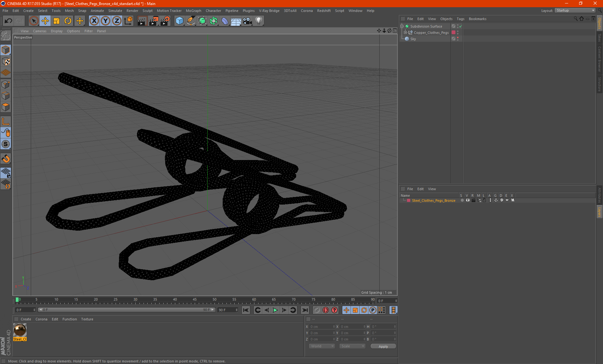Screen dimensions: 603x364
Task: Open Edit Render Settings icon
Action: 165,21
